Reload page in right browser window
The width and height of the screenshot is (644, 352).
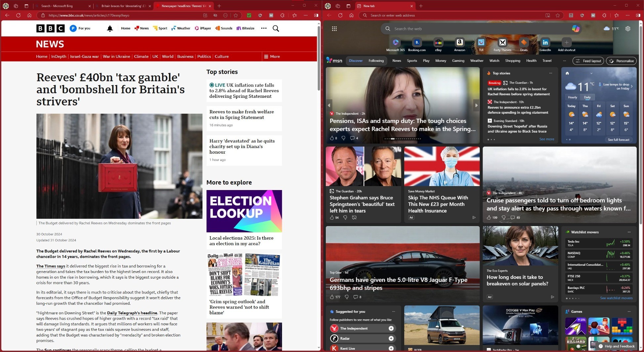340,15
